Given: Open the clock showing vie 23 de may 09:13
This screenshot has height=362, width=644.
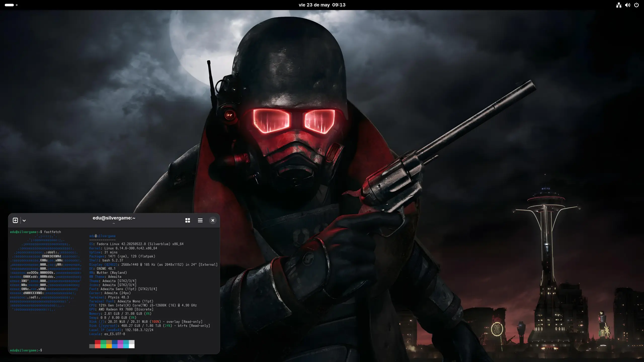Looking at the screenshot, I should (x=322, y=5).
